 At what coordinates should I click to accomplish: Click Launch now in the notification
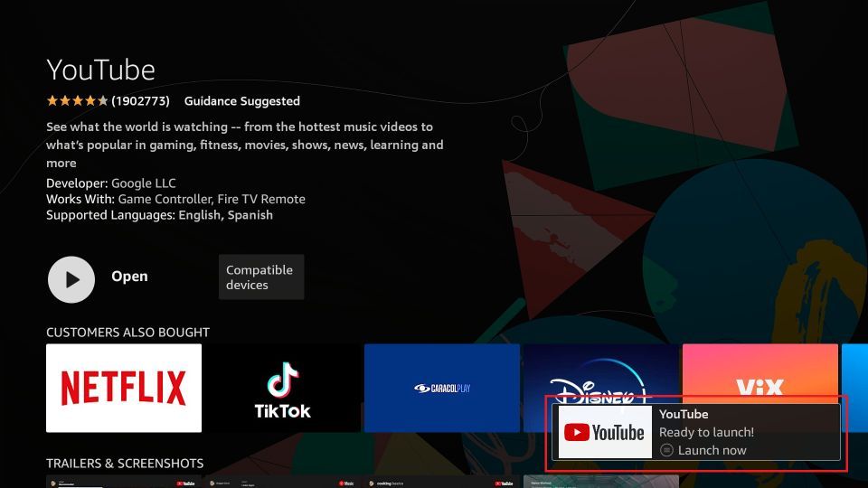point(712,450)
